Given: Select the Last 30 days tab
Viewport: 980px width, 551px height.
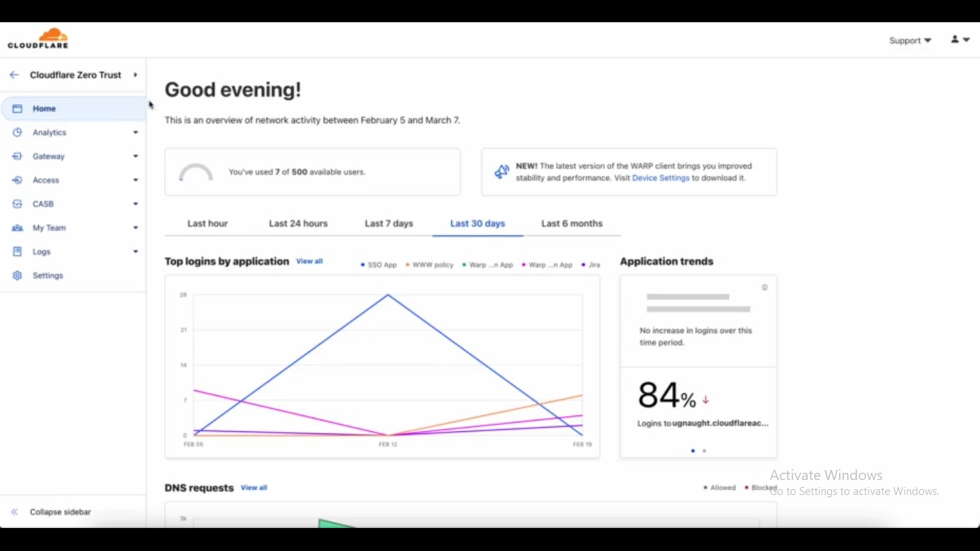Looking at the screenshot, I should 478,224.
